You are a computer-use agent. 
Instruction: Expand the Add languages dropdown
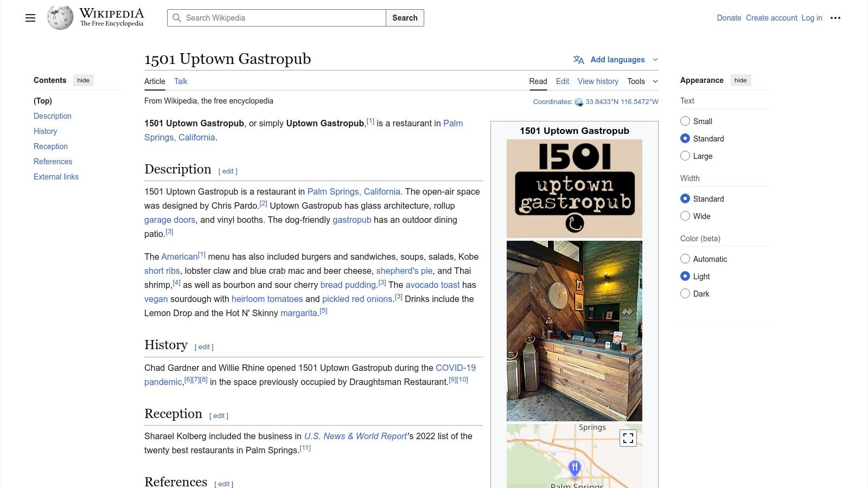[617, 60]
